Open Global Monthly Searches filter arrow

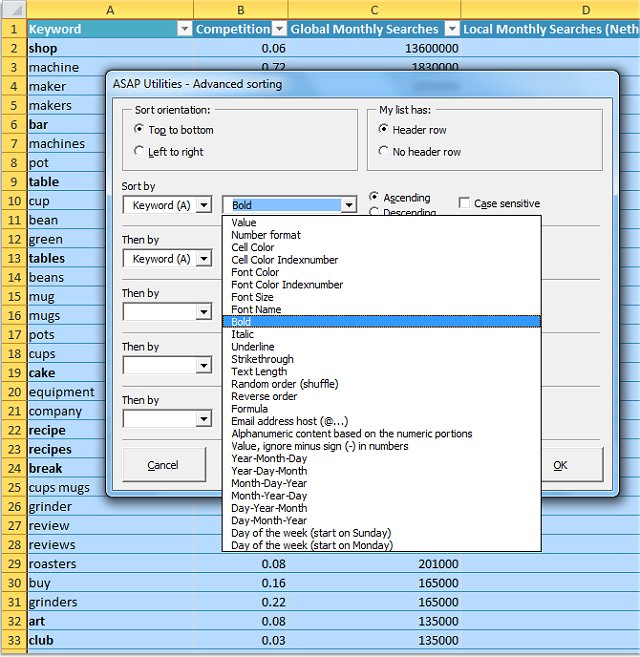click(x=452, y=29)
